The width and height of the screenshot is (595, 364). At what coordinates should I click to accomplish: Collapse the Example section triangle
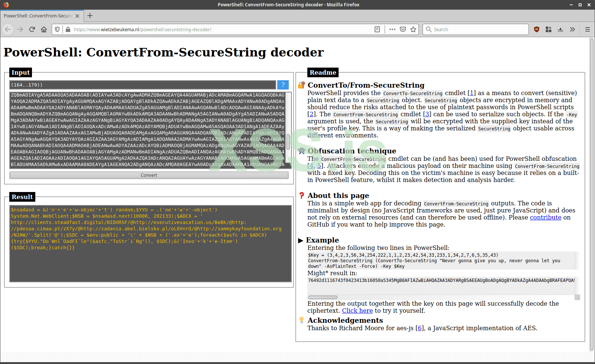point(301,240)
